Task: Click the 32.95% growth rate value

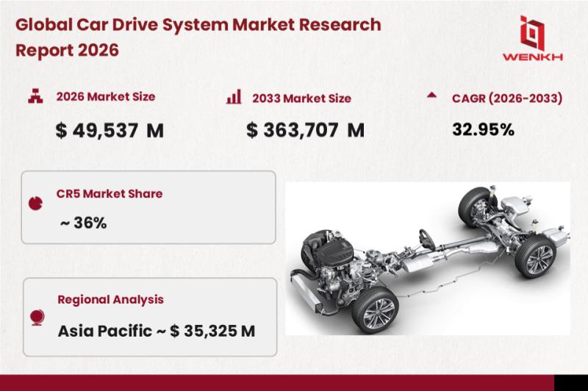Action: [483, 129]
